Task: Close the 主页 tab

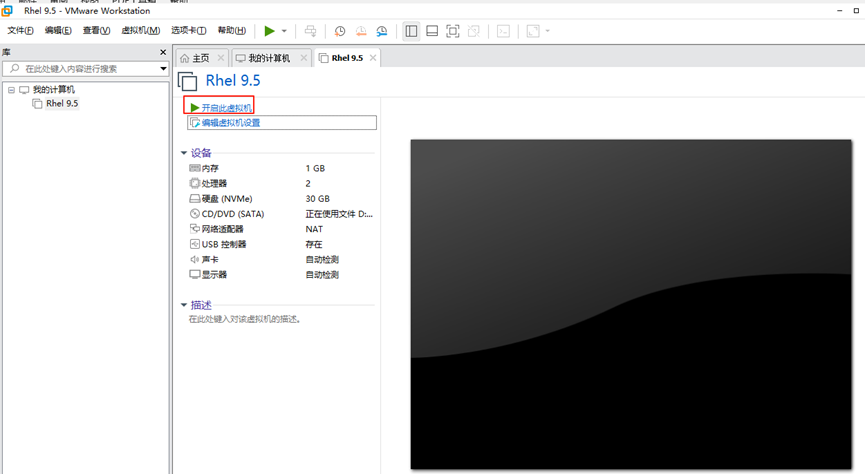Action: click(221, 57)
